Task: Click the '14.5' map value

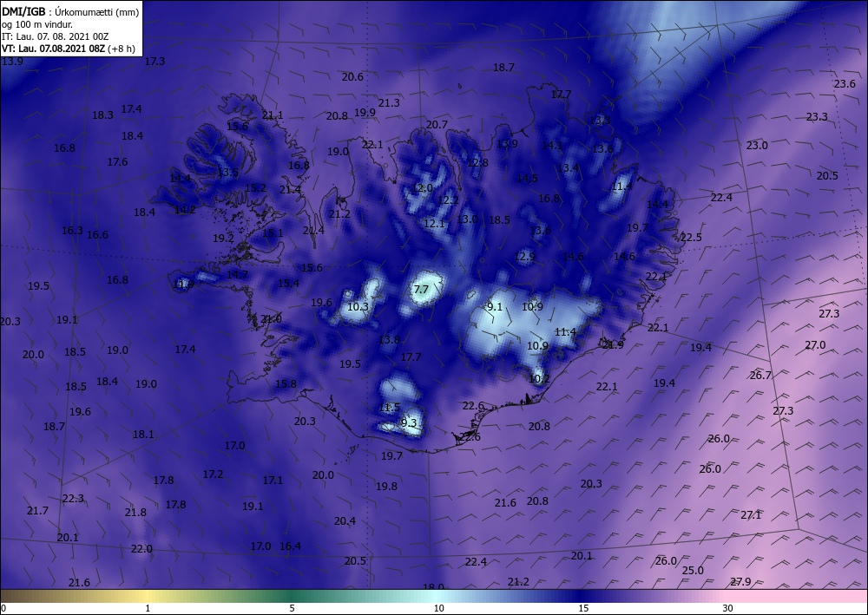Action: coord(527,178)
